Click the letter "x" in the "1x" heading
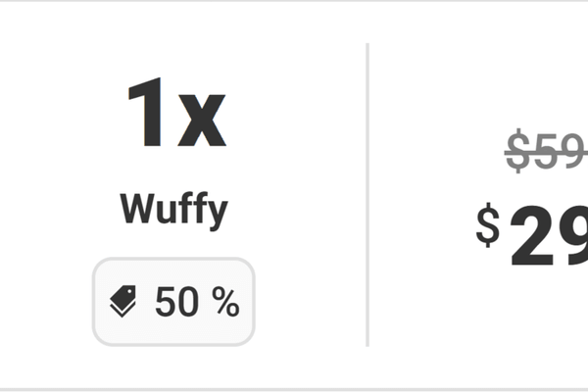Viewport: 588px width, 392px height. [203, 120]
